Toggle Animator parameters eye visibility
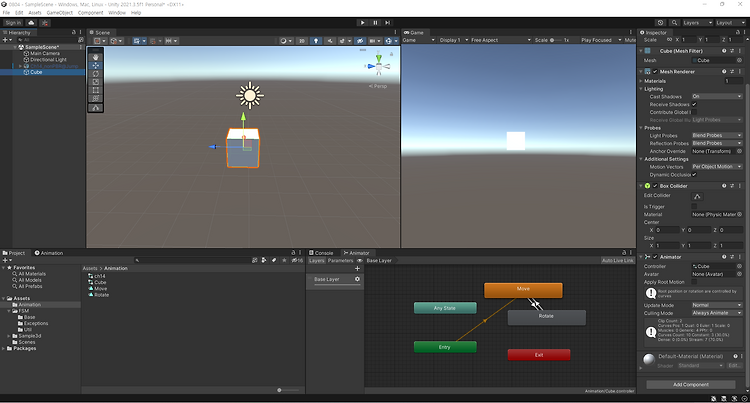Image resolution: width=750 pixels, height=403 pixels. (360, 261)
